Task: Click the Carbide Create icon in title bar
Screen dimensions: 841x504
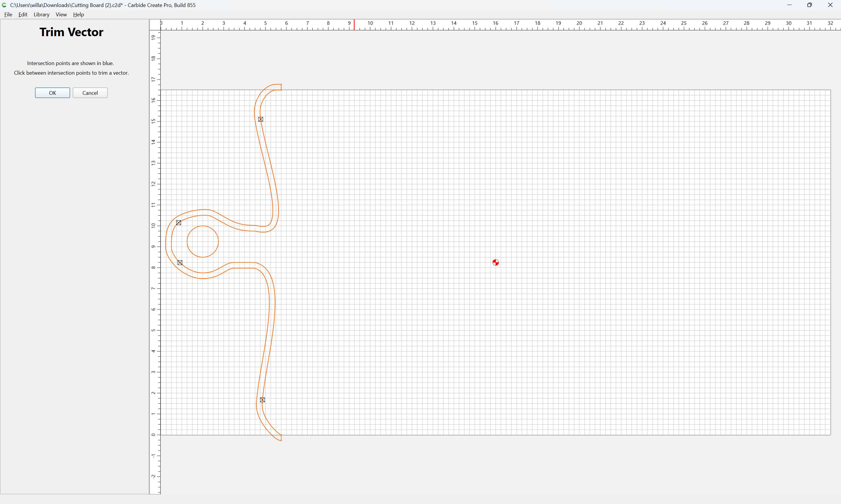Action: (4, 5)
